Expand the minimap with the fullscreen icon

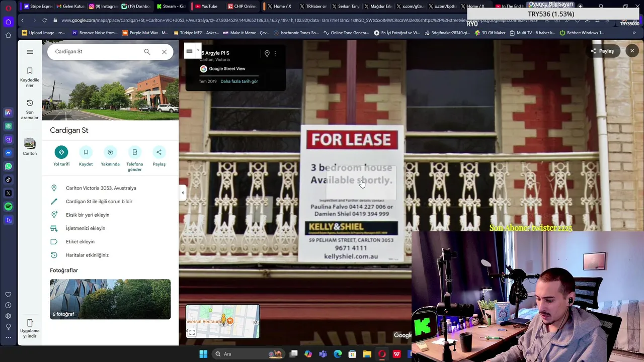192,332
